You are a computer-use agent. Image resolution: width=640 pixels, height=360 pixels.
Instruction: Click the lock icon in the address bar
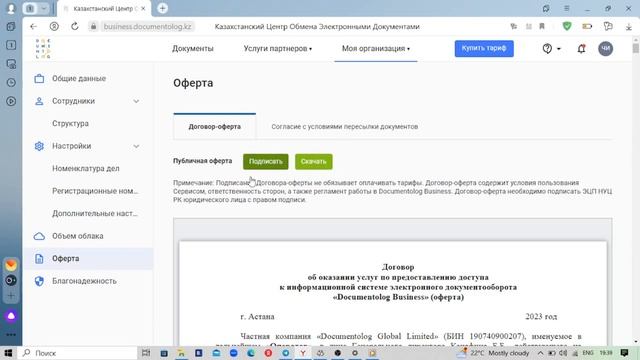tap(93, 27)
